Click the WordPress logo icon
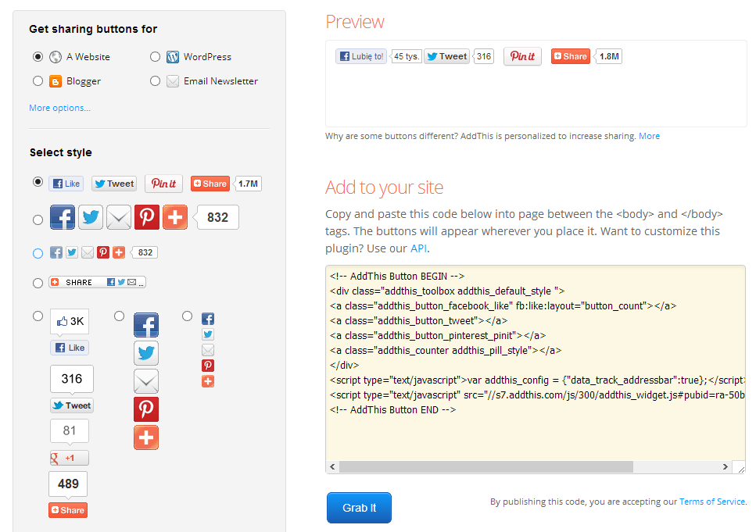The height and width of the screenshot is (532, 756). 173,57
